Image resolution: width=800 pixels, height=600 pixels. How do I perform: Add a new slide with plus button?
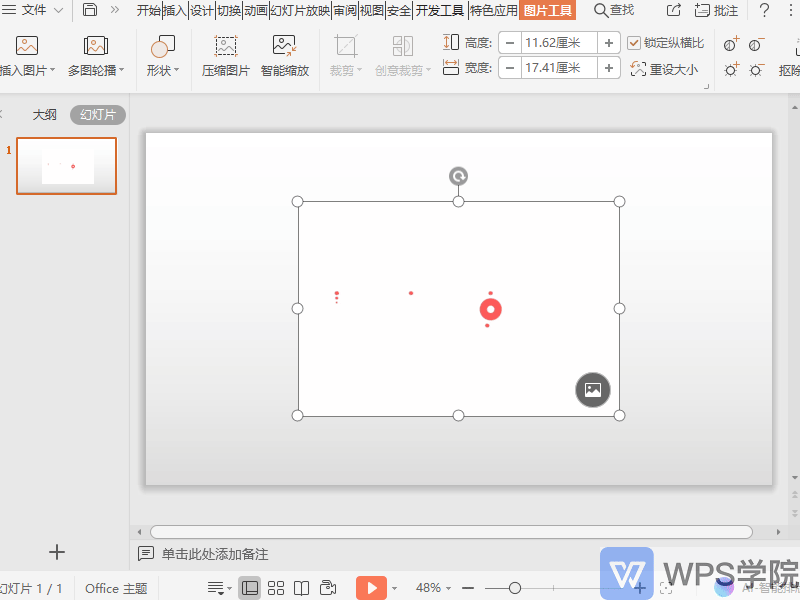coord(57,552)
